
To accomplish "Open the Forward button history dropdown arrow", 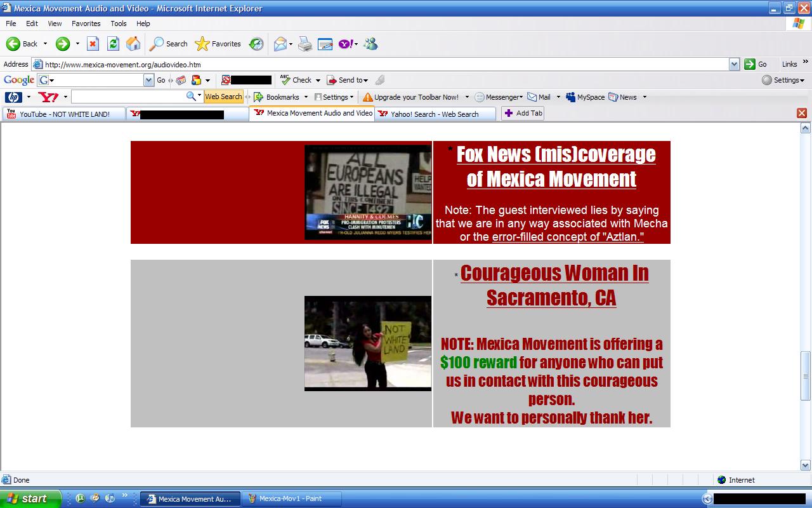I will pyautogui.click(x=77, y=44).
